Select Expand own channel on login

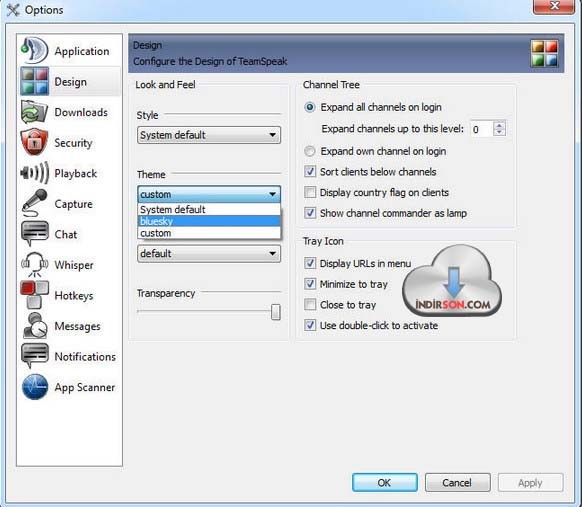(310, 151)
